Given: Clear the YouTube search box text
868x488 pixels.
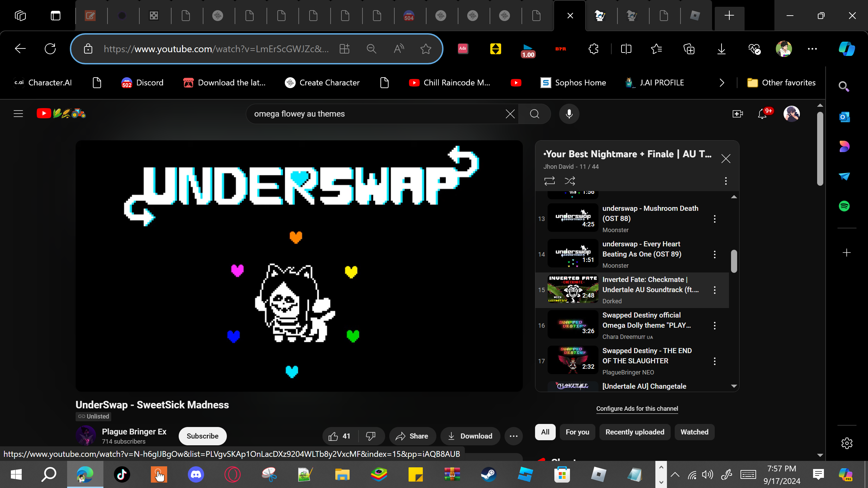Looking at the screenshot, I should point(510,114).
